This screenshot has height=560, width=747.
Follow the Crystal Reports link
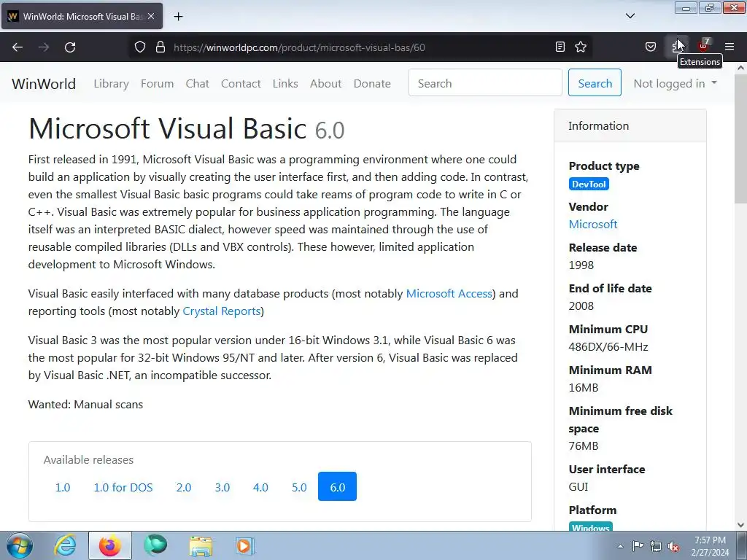222,311
